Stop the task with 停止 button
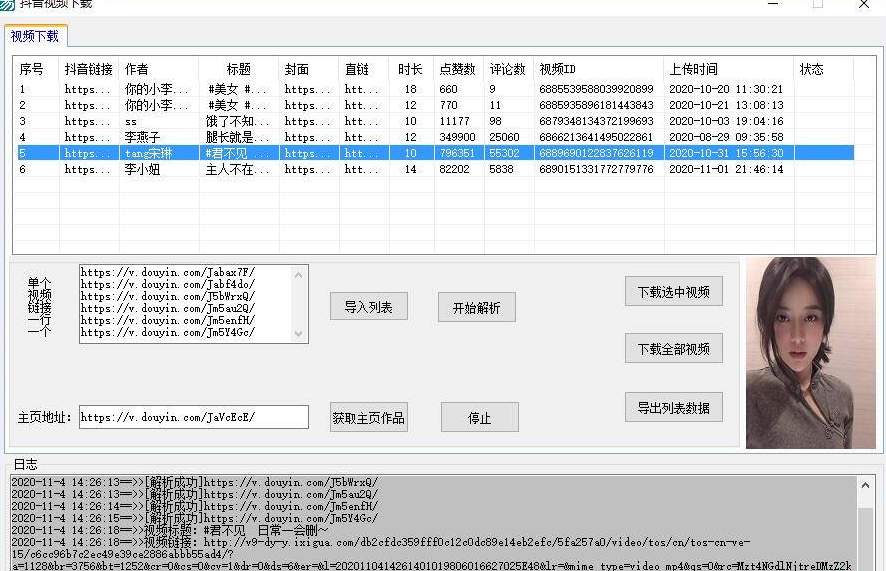The width and height of the screenshot is (886, 571). (x=479, y=417)
